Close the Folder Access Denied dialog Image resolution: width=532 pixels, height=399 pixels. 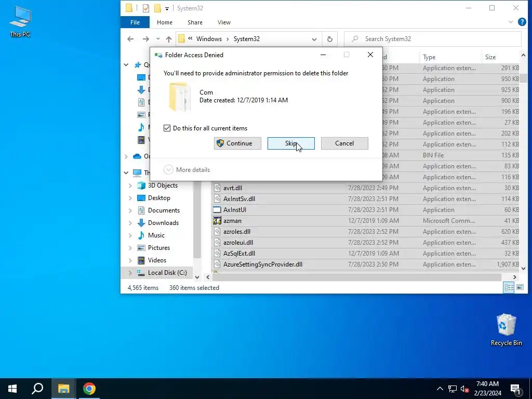point(370,55)
